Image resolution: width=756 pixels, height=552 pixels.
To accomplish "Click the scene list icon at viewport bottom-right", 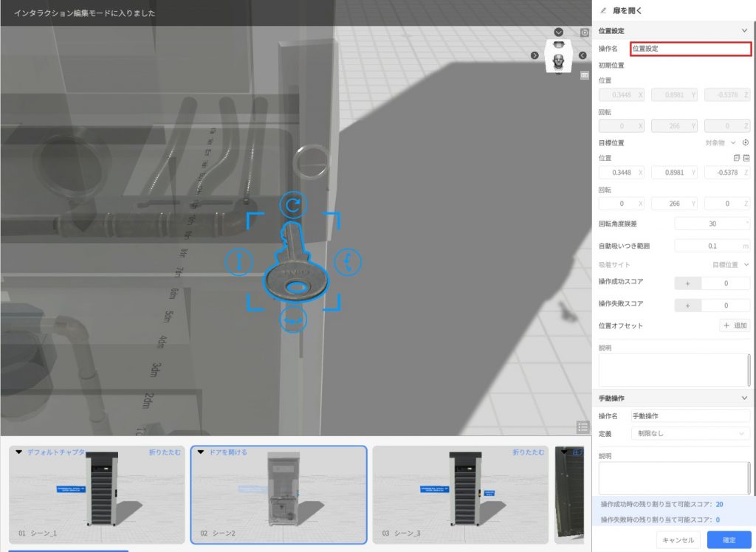I will click(583, 427).
